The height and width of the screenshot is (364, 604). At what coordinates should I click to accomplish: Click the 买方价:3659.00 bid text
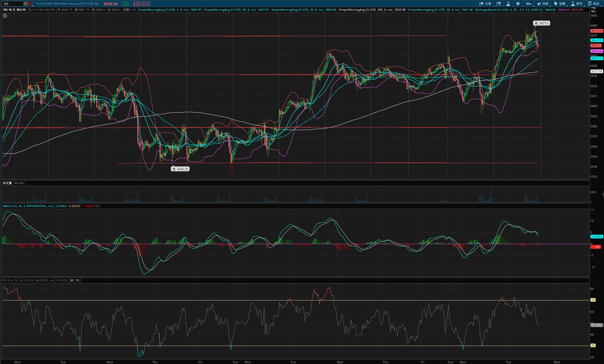tap(141, 2)
